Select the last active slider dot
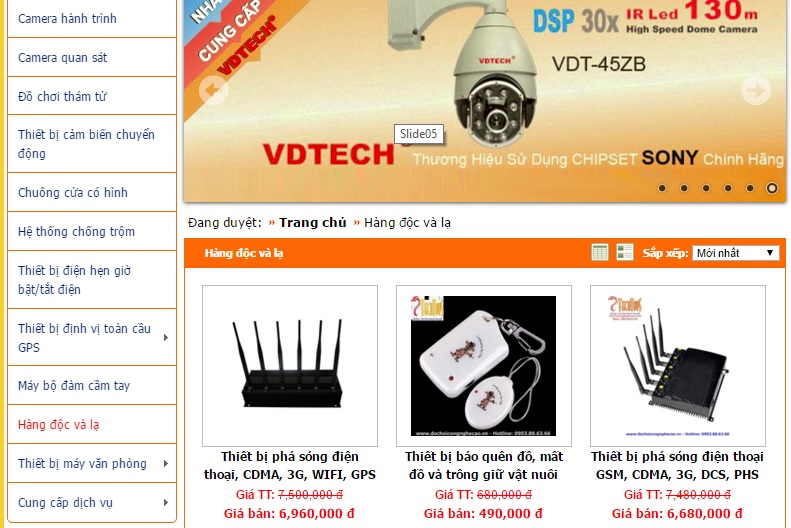Screen dimensions: 791x528 point(772,188)
